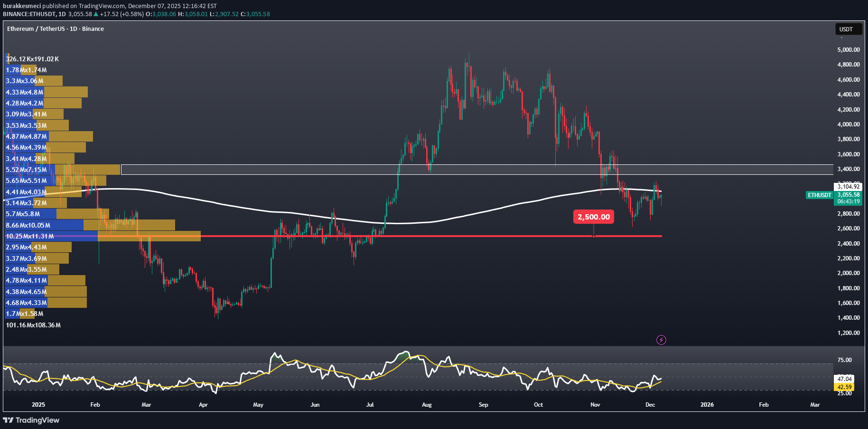Select the 8.66Mx10.05M volume profile bar
868x429 pixels.
(28, 225)
